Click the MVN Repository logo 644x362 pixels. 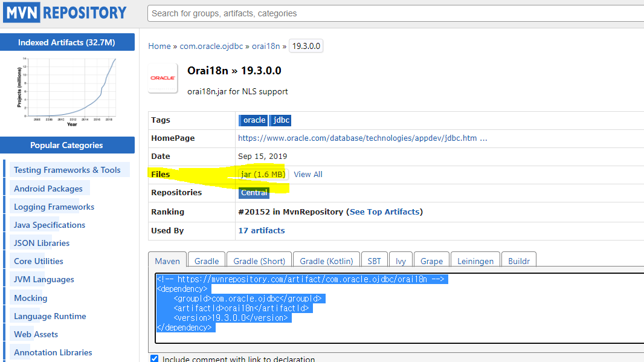point(65,13)
